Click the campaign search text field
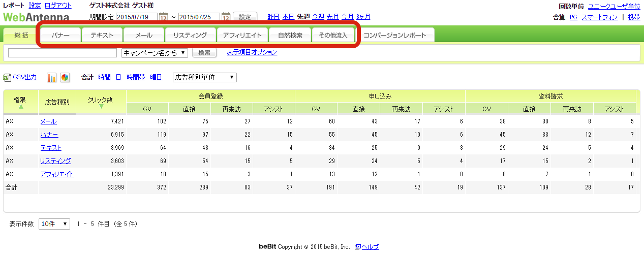The image size is (644, 256). [x=63, y=53]
